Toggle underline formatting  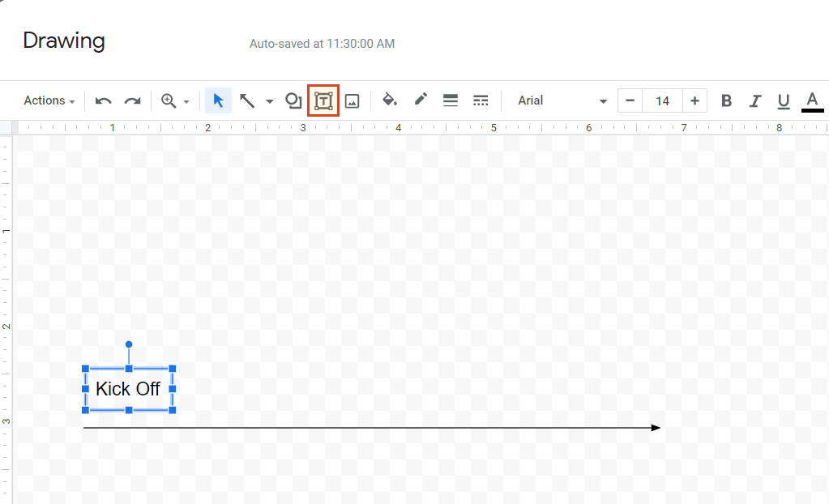click(783, 100)
